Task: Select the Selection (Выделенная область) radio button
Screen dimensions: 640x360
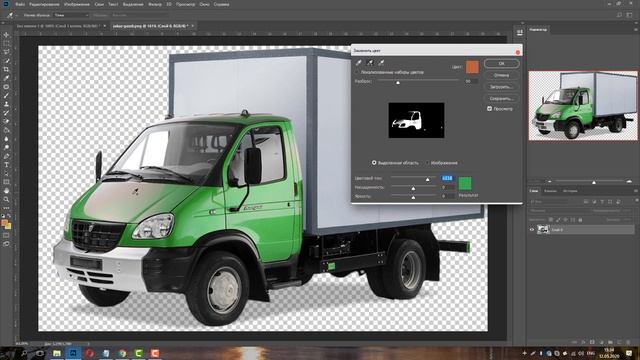Action: pos(374,163)
